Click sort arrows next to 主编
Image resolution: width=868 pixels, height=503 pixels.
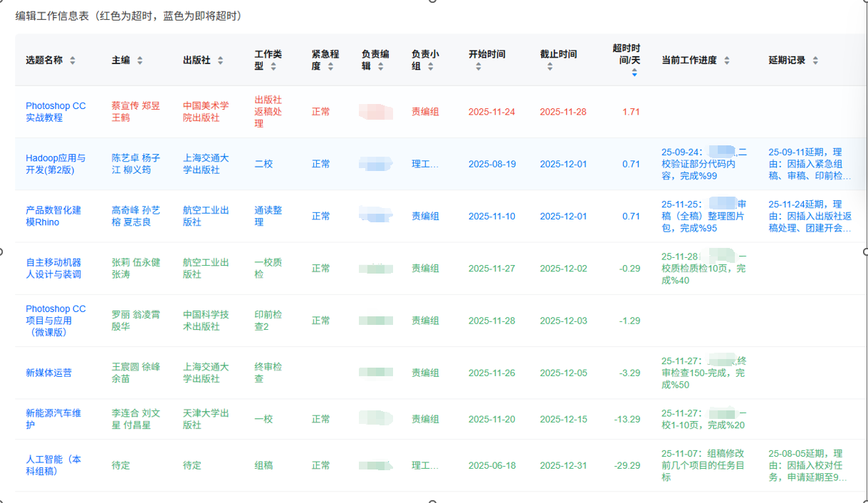(x=140, y=61)
